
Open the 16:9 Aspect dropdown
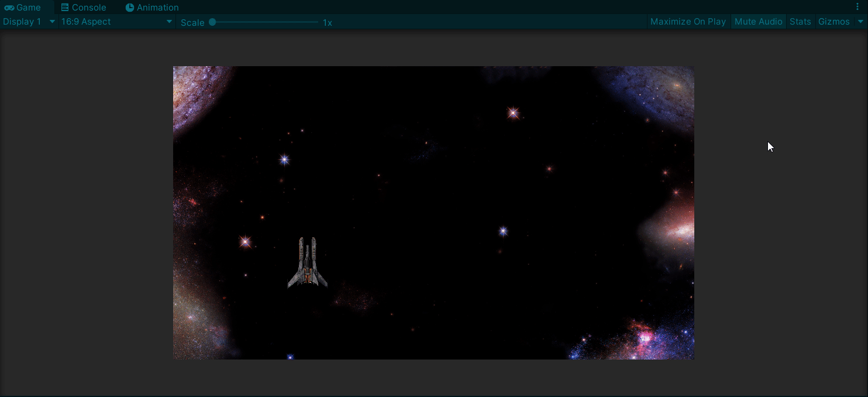[117, 22]
